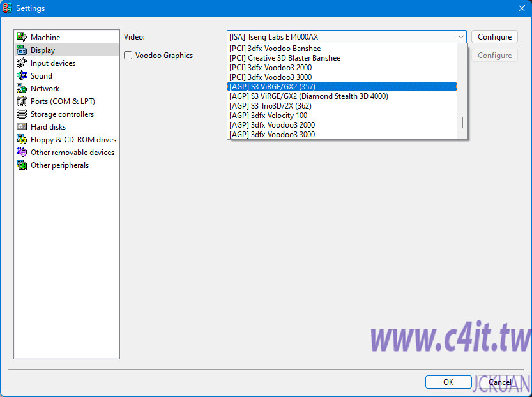Image resolution: width=532 pixels, height=397 pixels.
Task: Select ViRGE/GX2 Diamond Stealth 3D 4000
Action: click(342, 96)
